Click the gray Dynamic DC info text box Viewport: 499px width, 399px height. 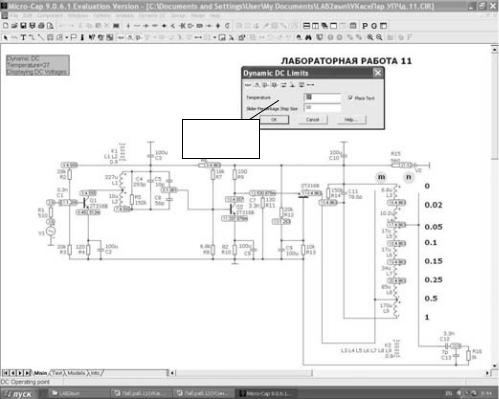pyautogui.click(x=38, y=65)
